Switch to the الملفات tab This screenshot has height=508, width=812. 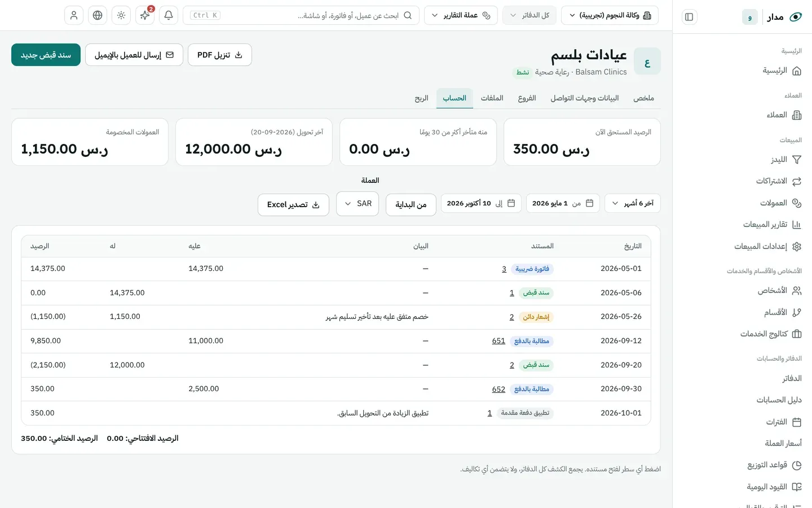[x=492, y=98]
